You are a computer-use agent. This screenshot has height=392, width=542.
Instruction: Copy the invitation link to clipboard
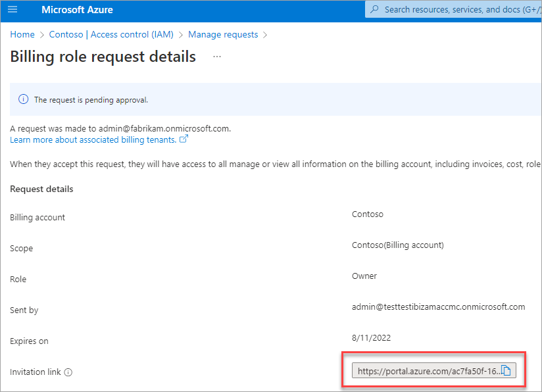click(506, 371)
